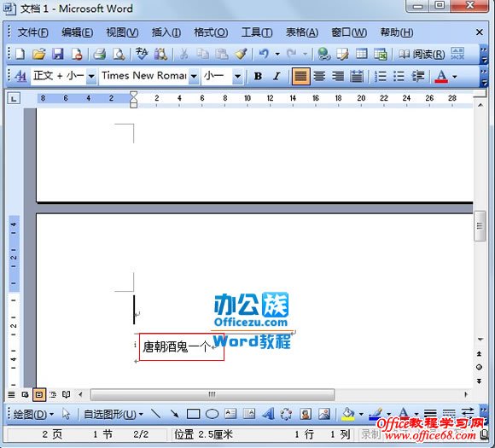Open the font size dropdown 小一
Screen dimensions: 495x448
coord(237,76)
